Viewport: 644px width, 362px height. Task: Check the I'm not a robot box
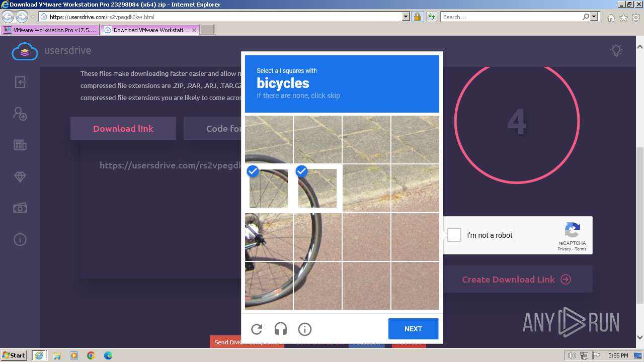point(454,235)
